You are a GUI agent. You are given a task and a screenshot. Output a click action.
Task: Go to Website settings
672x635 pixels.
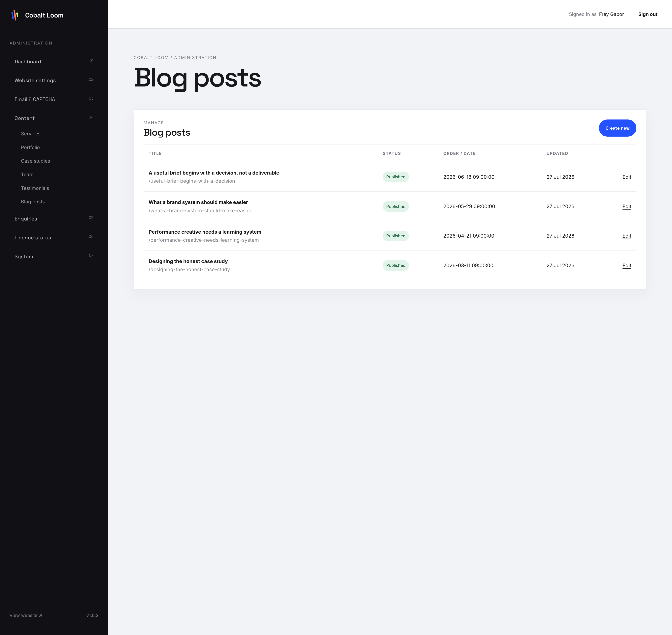pos(54,80)
